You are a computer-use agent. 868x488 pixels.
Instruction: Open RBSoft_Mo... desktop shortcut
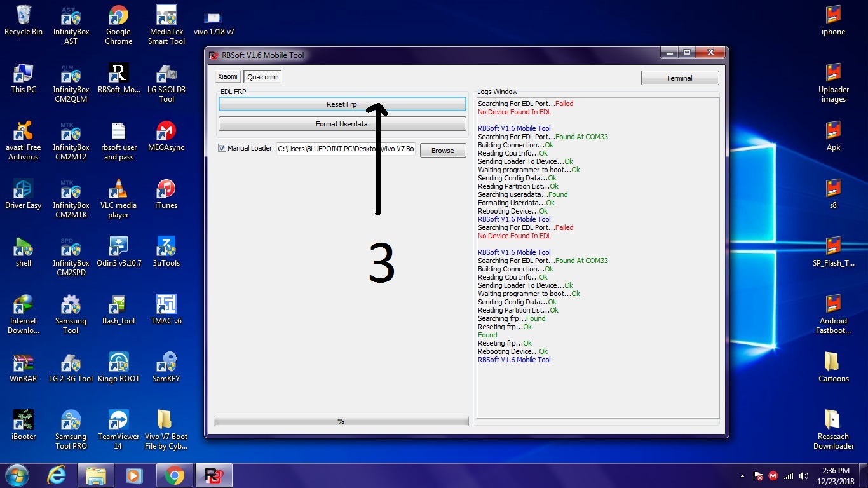point(119,78)
